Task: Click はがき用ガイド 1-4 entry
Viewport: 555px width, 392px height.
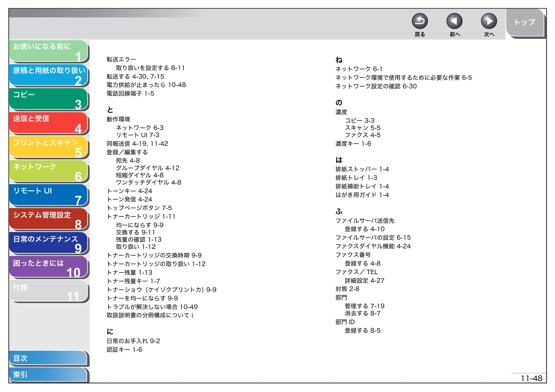Action: [362, 195]
